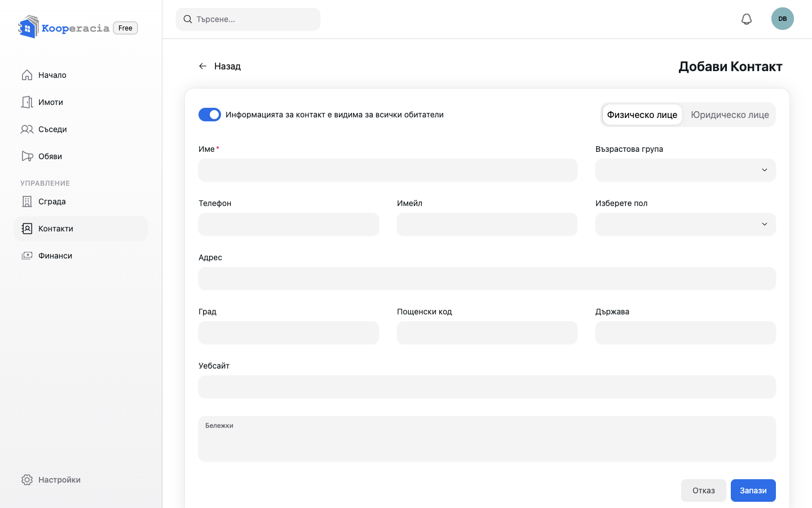
Task: Click the Държава input field
Action: point(686,332)
